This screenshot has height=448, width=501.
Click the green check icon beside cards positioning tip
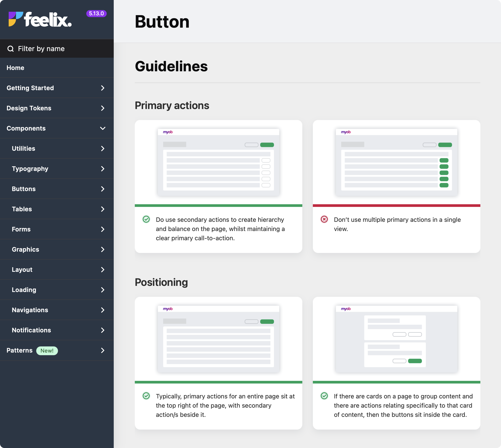pyautogui.click(x=324, y=396)
